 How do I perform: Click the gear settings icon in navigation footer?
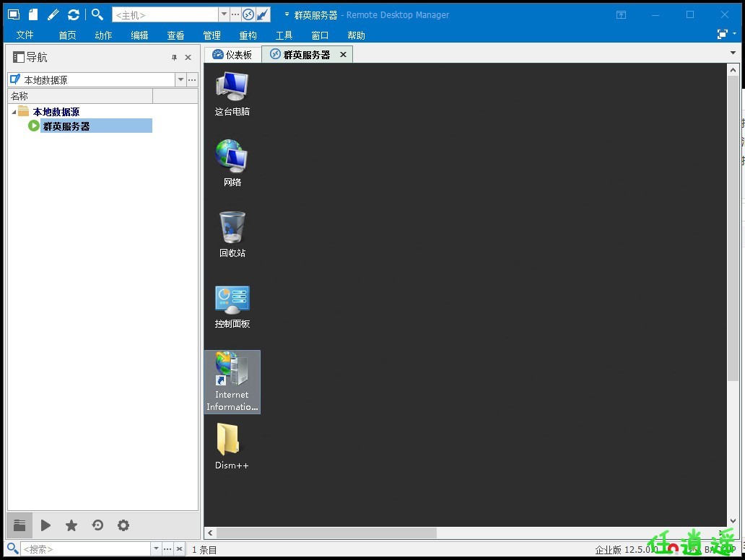(x=123, y=525)
